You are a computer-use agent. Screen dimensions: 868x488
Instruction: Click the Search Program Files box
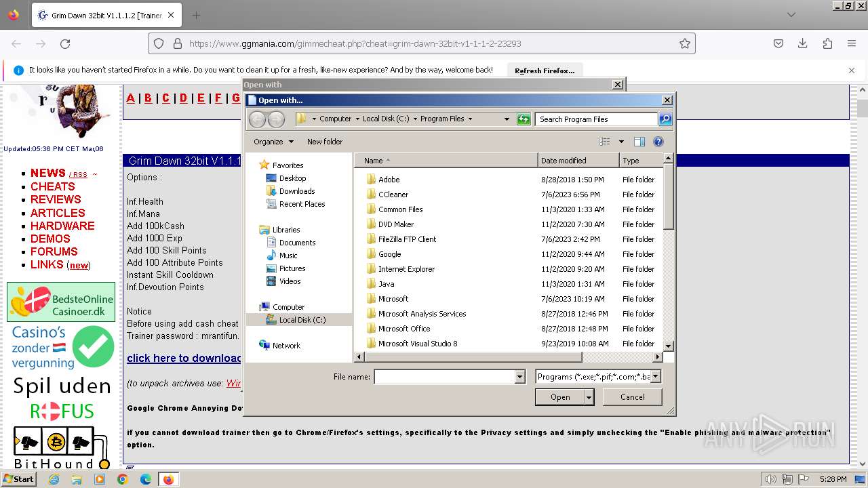click(x=597, y=119)
